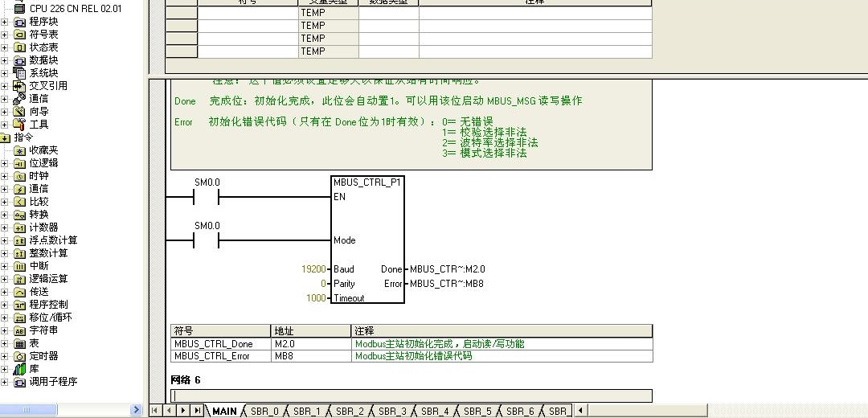This screenshot has height=418, width=868.
Task: Click editor horizontal scrollbar left arrow
Action: (580, 410)
